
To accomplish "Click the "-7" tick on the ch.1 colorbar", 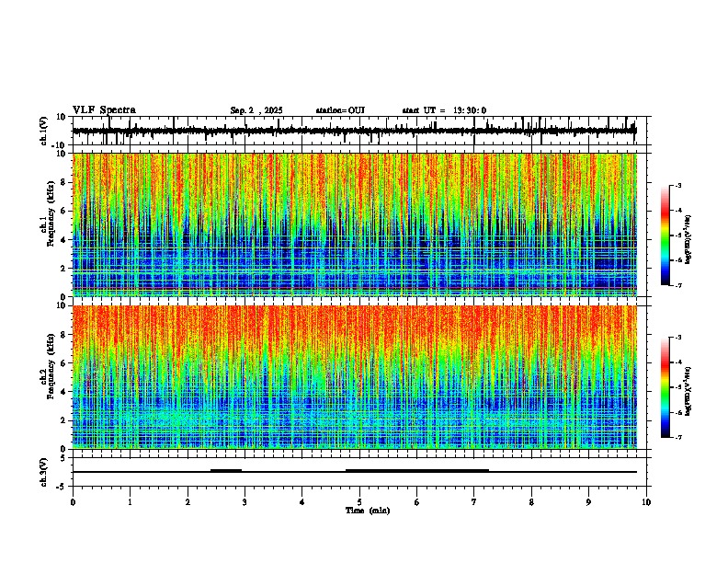I will coord(677,285).
